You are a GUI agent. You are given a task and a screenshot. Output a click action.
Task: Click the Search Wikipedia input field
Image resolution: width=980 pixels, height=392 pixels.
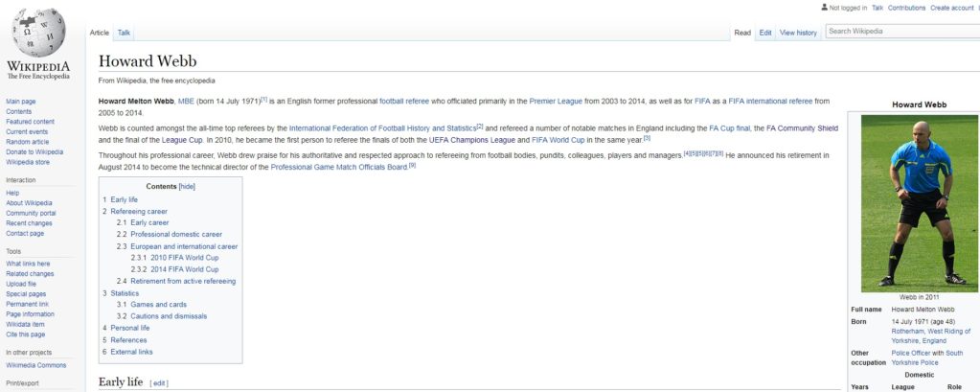pyautogui.click(x=900, y=32)
